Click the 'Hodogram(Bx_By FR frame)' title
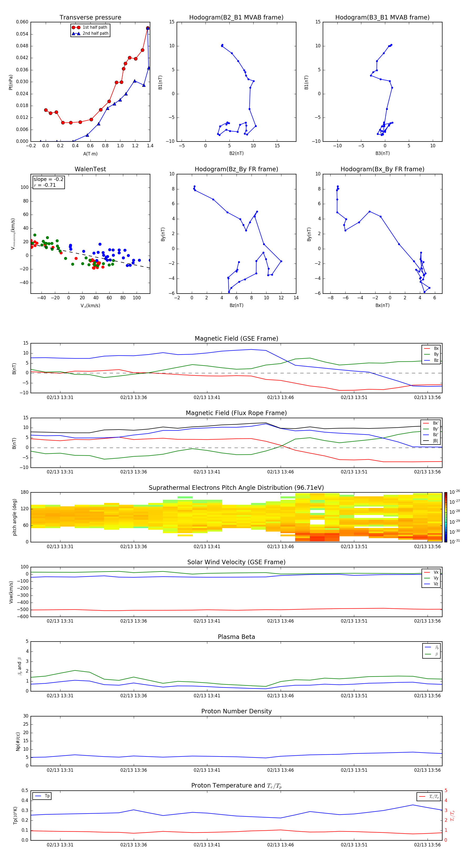 (x=382, y=169)
